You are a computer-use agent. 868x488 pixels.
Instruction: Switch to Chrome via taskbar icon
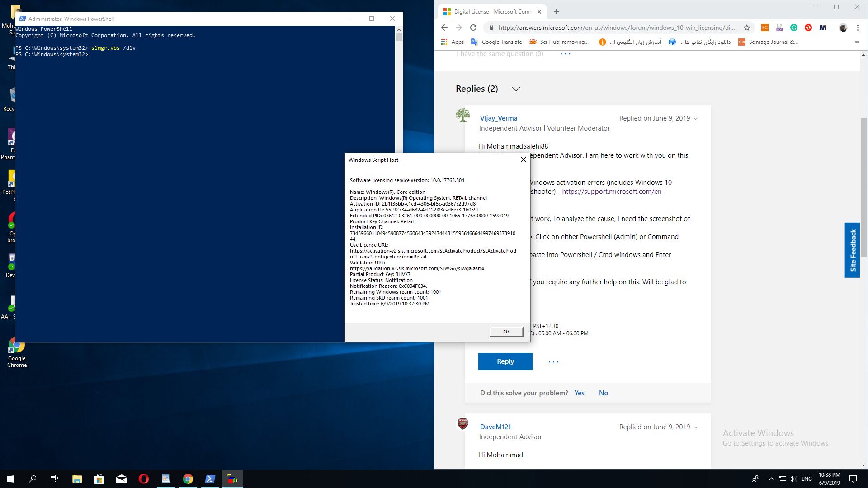pos(188,479)
